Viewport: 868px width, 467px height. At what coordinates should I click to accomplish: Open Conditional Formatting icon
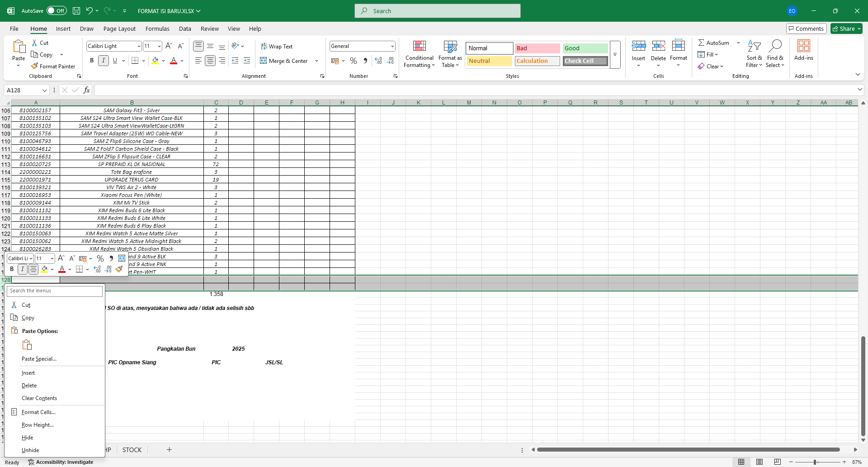tap(419, 46)
